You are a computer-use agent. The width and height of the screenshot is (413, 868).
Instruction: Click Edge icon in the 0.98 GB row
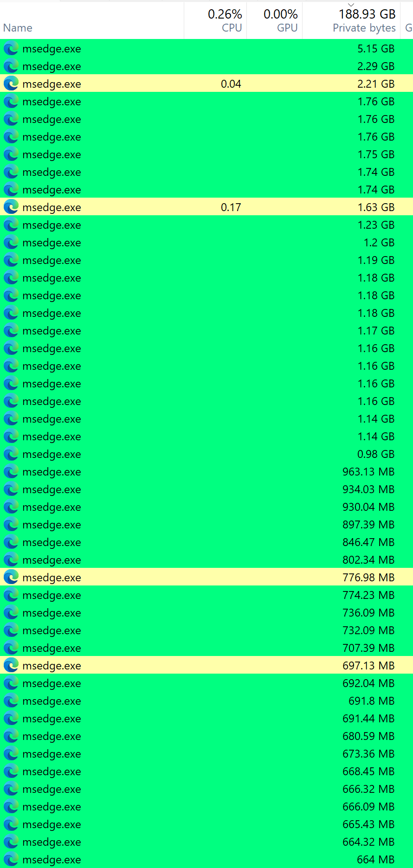(11, 454)
